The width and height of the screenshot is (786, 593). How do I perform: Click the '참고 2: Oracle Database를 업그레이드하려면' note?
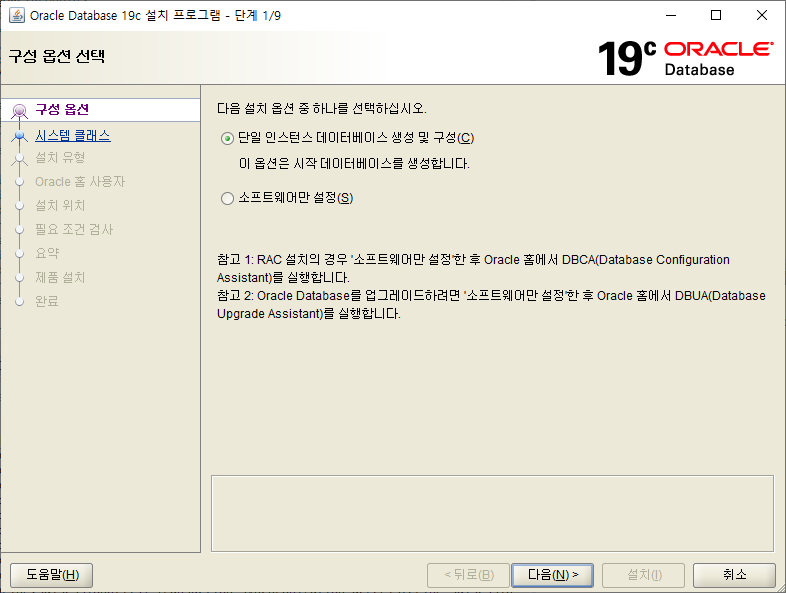point(491,305)
